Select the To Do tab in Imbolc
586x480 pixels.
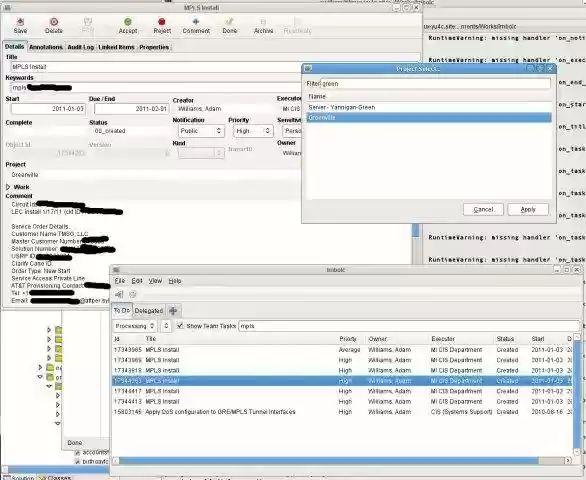tap(122, 310)
